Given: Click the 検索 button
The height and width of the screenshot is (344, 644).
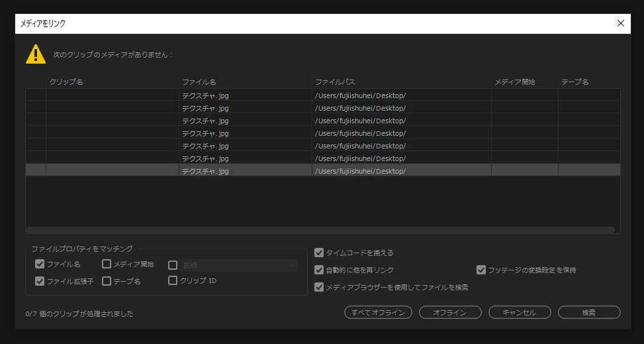Looking at the screenshot, I should (x=589, y=312).
